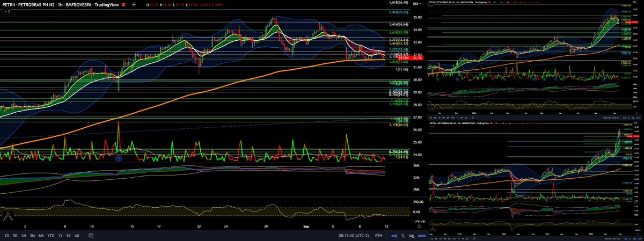The image size is (644, 241).
Task: Open timezone menu showing 08:13:20 (UTC-3)
Action: [x=353, y=235]
